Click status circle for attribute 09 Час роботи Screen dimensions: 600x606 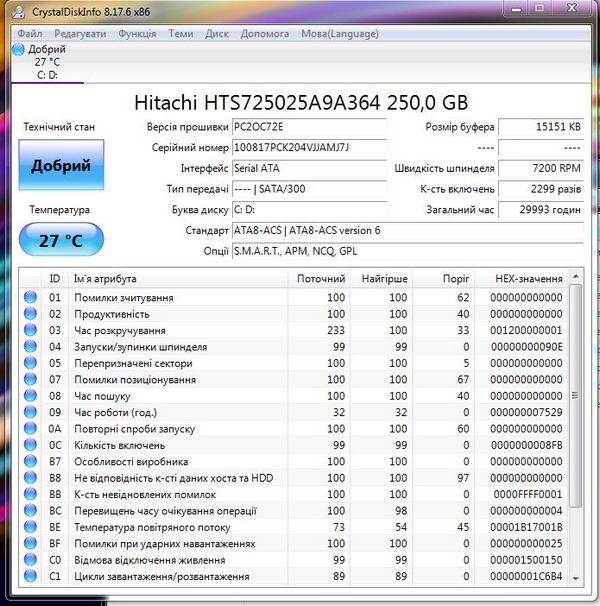(30, 412)
